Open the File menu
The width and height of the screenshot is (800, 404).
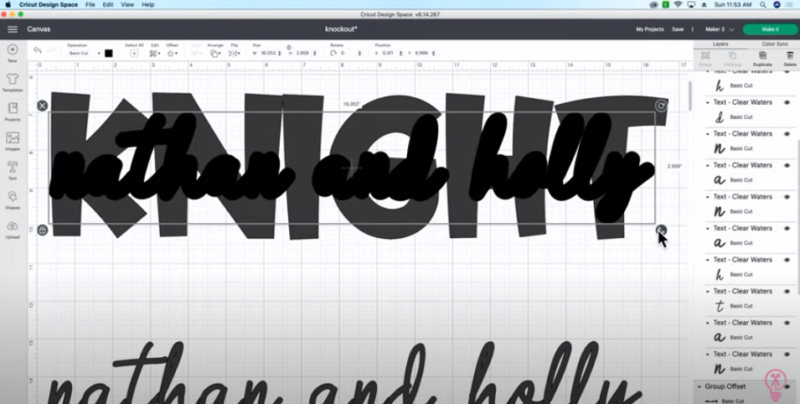(x=90, y=5)
